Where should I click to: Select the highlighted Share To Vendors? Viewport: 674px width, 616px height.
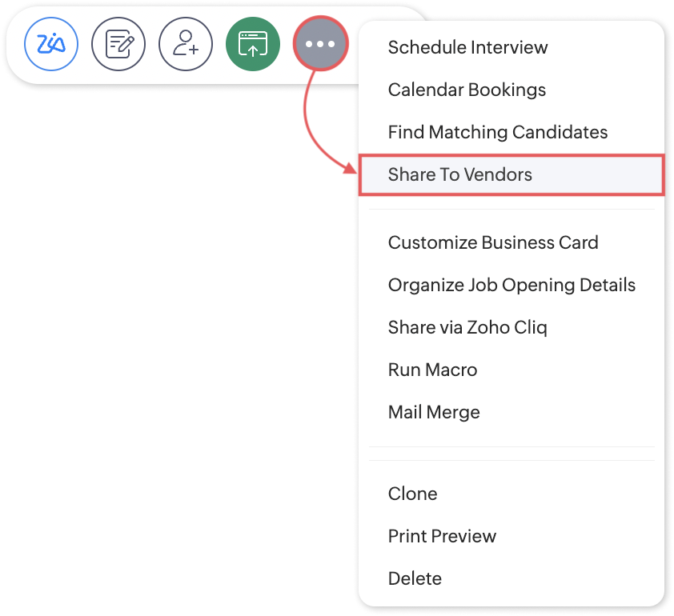[511, 174]
